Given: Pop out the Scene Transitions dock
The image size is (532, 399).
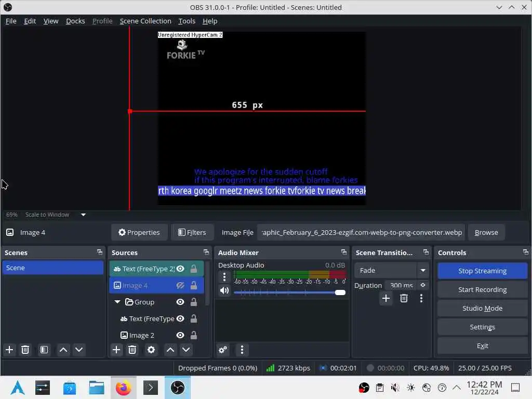Looking at the screenshot, I should (x=426, y=252).
